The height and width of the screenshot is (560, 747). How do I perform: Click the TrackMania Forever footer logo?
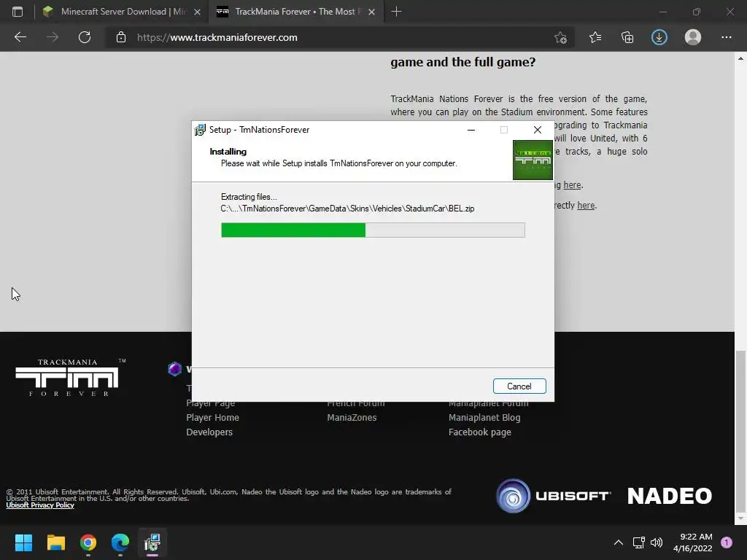[71, 377]
